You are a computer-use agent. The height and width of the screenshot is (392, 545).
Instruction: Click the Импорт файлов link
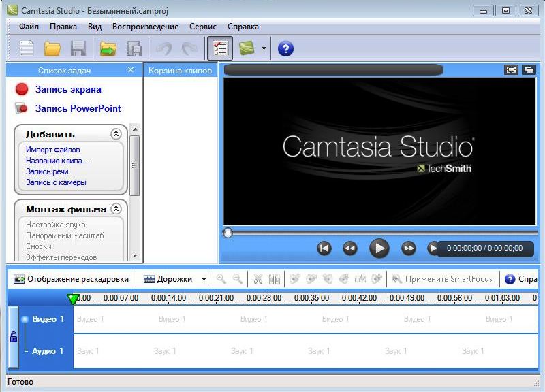[x=53, y=150]
